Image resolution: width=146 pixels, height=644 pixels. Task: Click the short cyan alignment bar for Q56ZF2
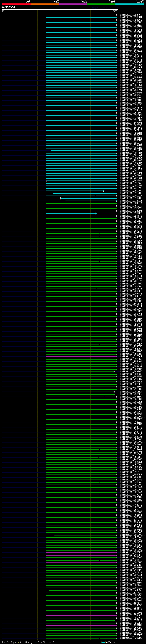tap(71, 214)
